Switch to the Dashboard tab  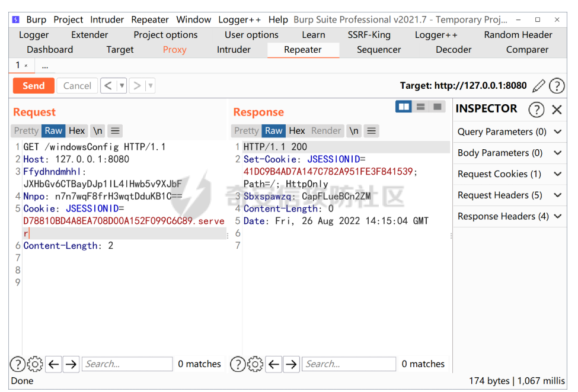(50, 50)
